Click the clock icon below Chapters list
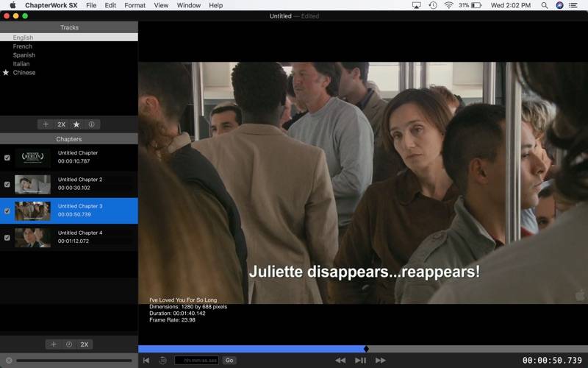The height and width of the screenshot is (368, 588). point(69,344)
